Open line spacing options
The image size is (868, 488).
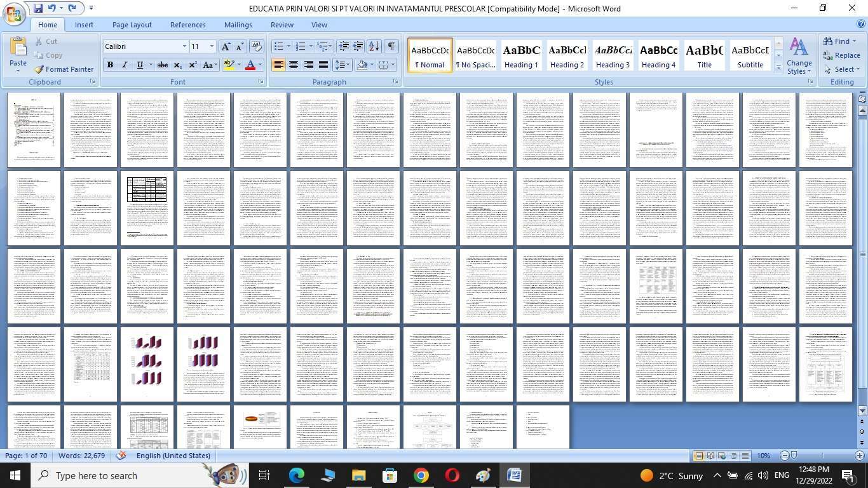pos(342,65)
